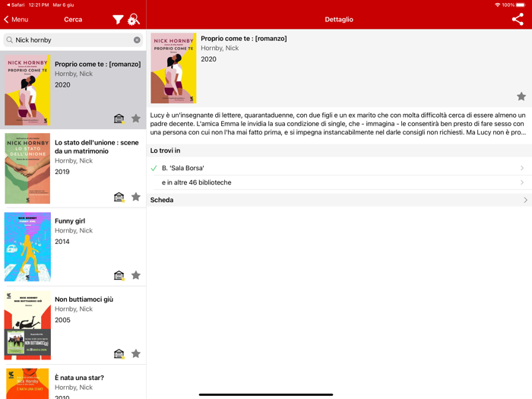
Task: Clear the Nick hornby search text
Action: [x=137, y=40]
